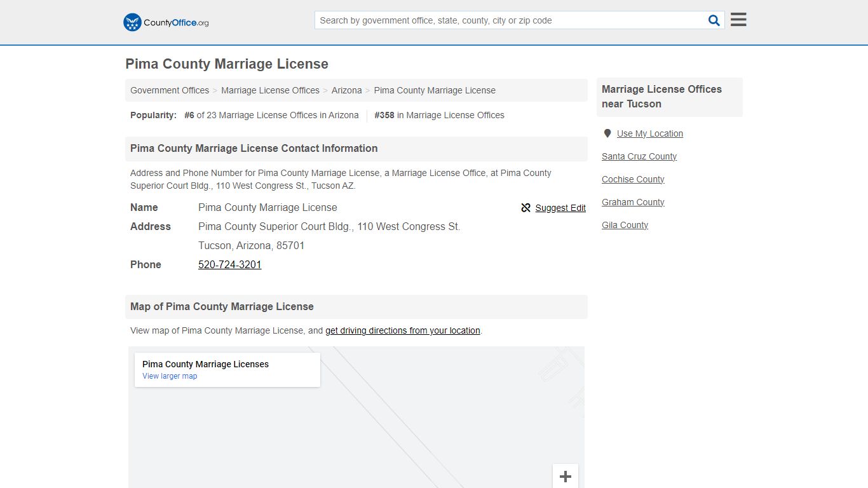
Task: Open get driving directions link
Action: [403, 330]
